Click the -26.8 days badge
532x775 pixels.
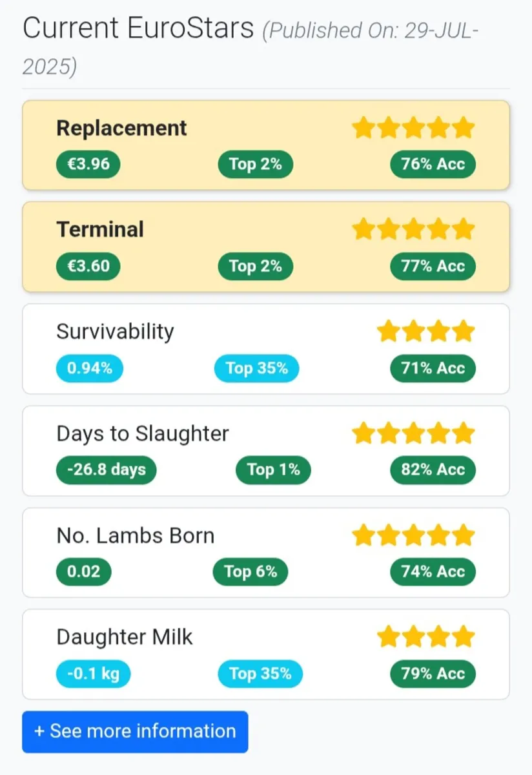[x=106, y=470]
